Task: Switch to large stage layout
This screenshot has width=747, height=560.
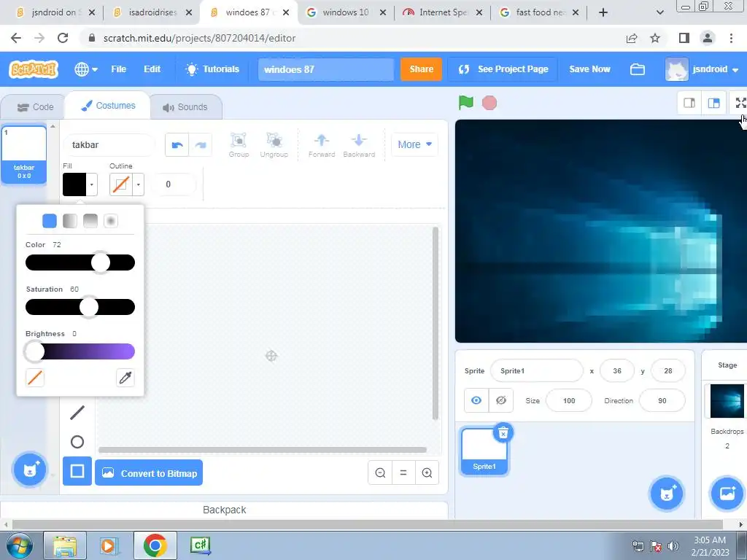Action: point(713,103)
